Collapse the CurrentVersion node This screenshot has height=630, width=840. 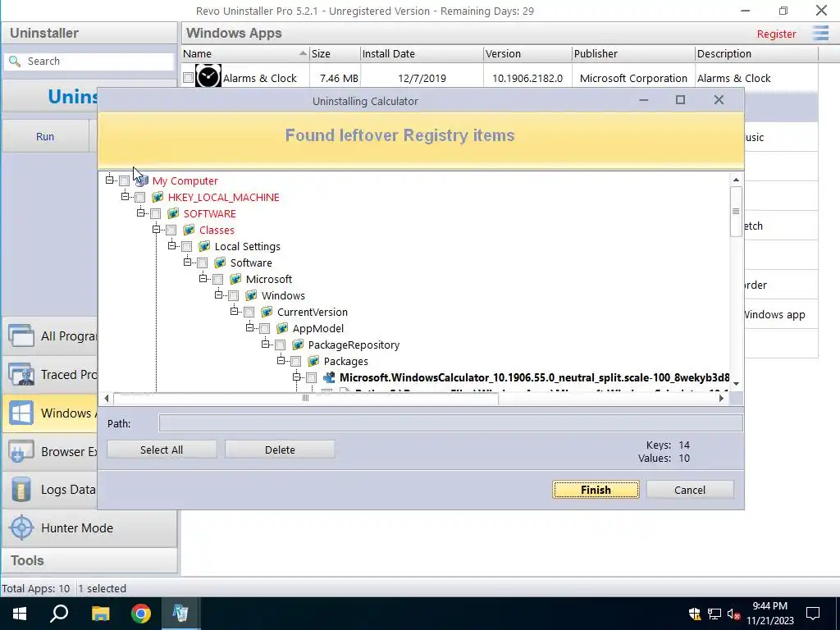[234, 311]
